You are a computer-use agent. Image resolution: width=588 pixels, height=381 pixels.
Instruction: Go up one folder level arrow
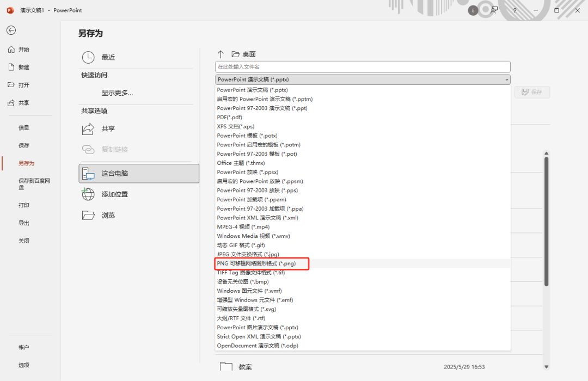coord(220,54)
